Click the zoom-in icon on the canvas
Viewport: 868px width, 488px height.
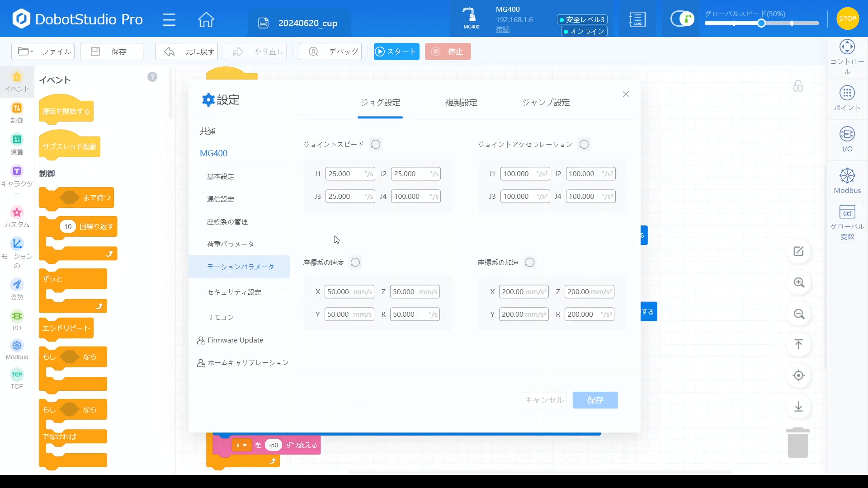click(799, 283)
